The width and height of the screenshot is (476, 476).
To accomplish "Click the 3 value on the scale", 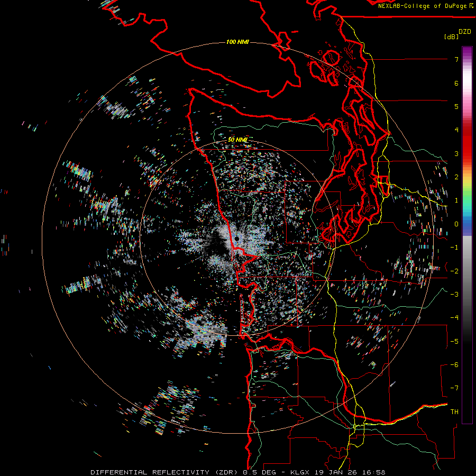I will 456,153.
